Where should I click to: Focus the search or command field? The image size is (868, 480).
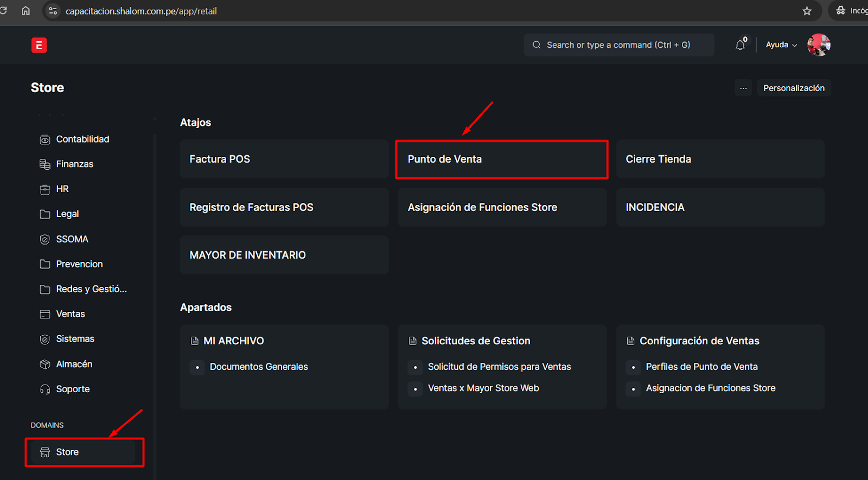618,45
